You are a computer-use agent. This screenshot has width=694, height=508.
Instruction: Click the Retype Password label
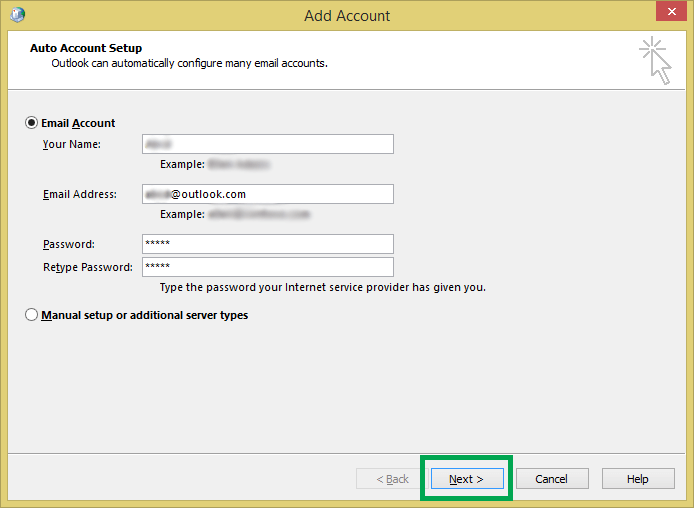point(88,267)
